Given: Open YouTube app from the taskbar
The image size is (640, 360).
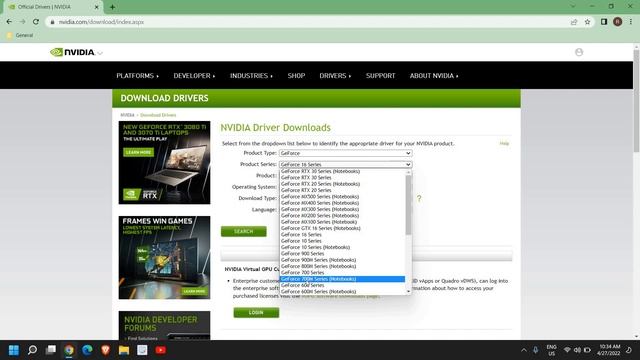Looking at the screenshot, I should [161, 350].
